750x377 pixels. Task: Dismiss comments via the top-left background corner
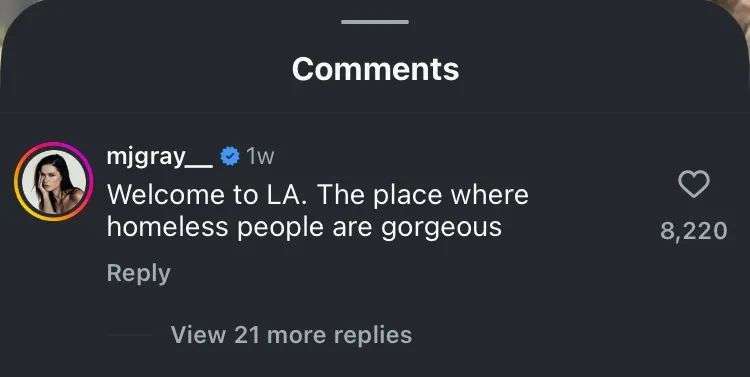pos(10,12)
